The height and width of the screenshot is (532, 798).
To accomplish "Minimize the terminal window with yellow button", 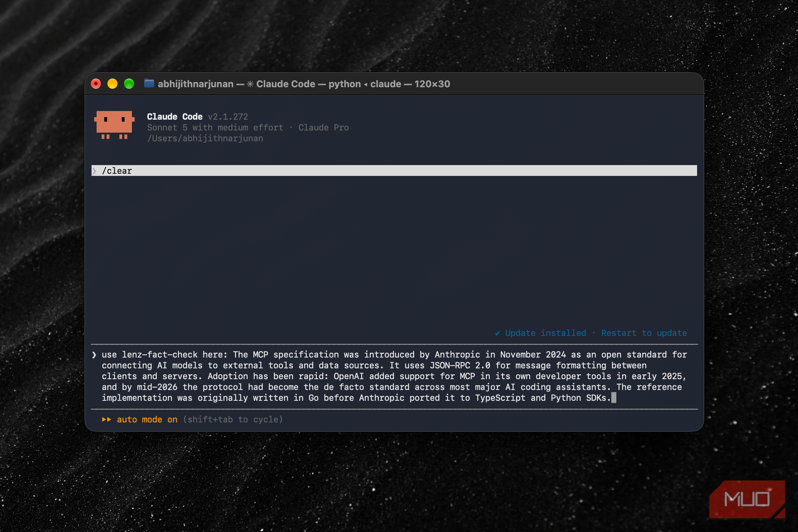I will (x=112, y=84).
